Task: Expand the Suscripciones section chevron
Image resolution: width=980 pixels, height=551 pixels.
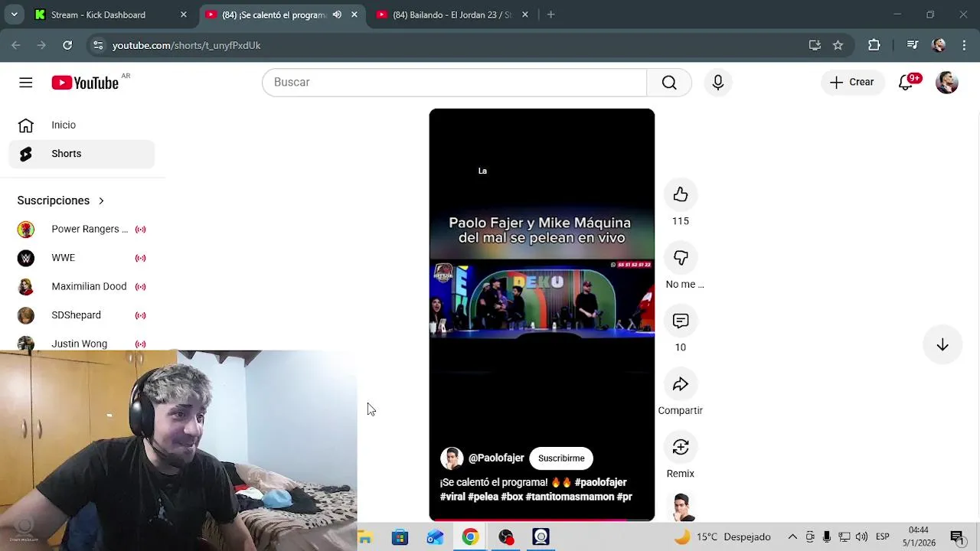Action: (101, 201)
